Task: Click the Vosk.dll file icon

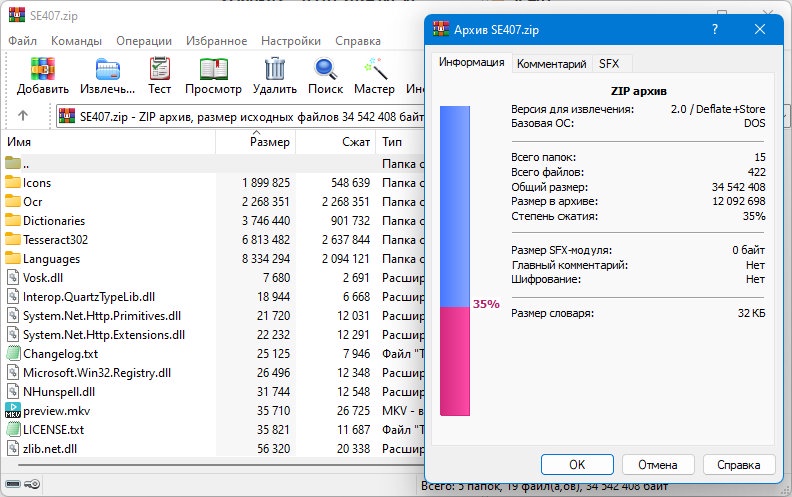Action: [13, 277]
